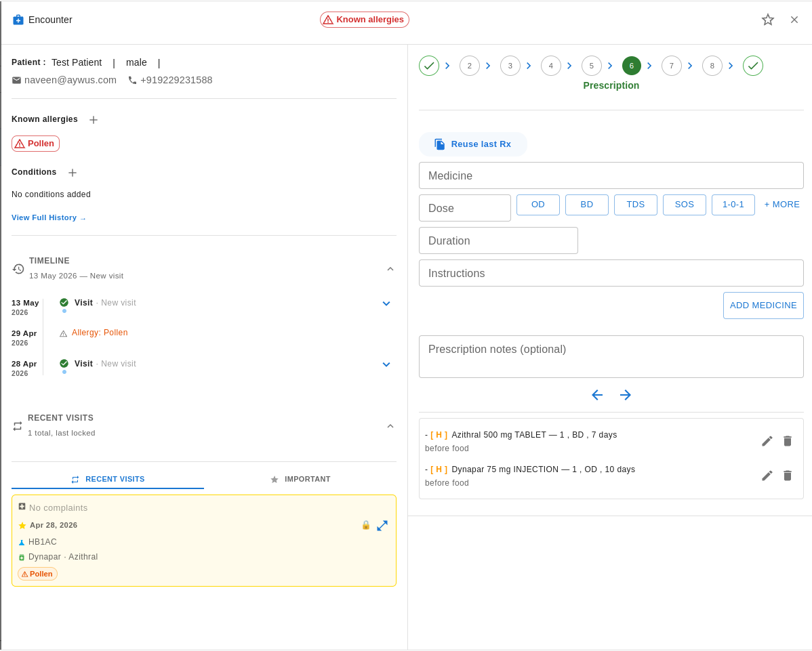Click the Encounter medical bag icon

pos(18,20)
